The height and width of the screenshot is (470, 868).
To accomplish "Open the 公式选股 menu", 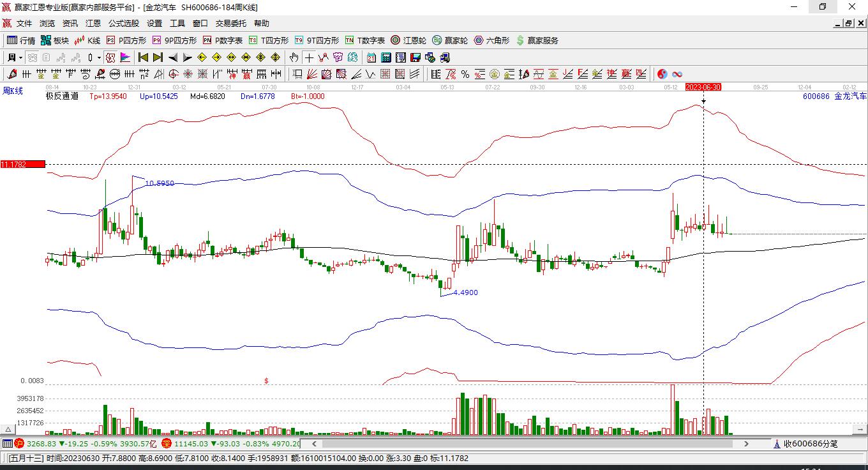I will 124,24.
